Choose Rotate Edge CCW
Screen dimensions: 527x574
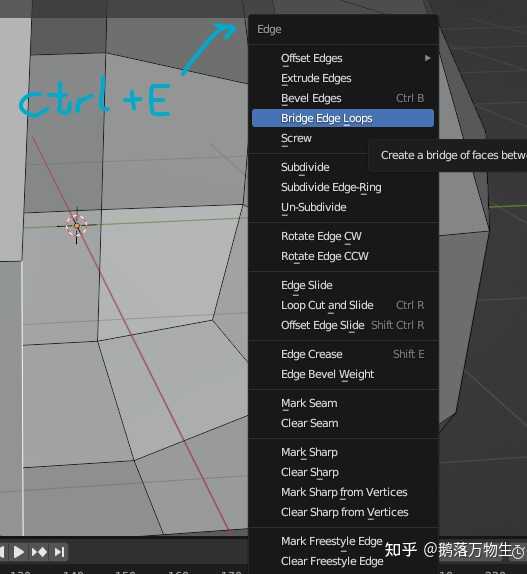pos(343,256)
